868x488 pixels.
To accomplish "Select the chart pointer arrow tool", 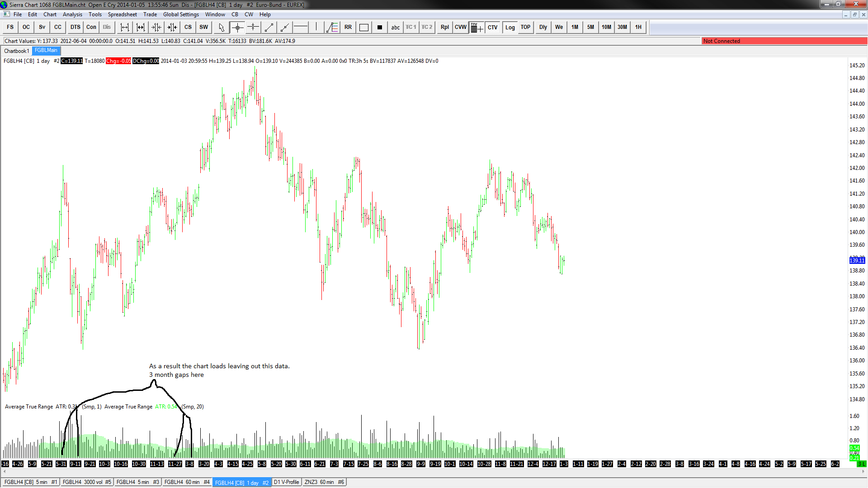I will click(x=221, y=28).
